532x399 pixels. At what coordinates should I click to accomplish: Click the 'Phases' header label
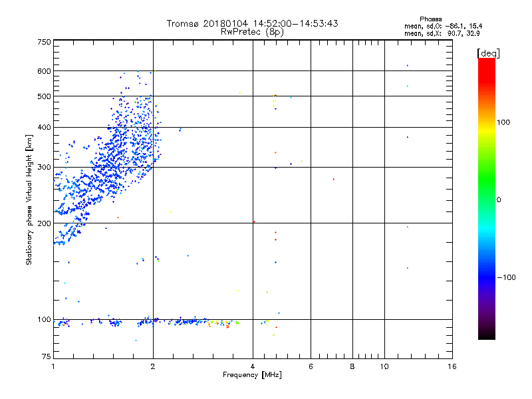click(430, 19)
